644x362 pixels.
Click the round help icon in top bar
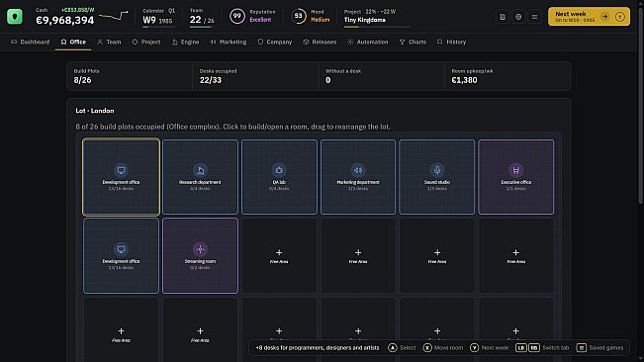(518, 17)
